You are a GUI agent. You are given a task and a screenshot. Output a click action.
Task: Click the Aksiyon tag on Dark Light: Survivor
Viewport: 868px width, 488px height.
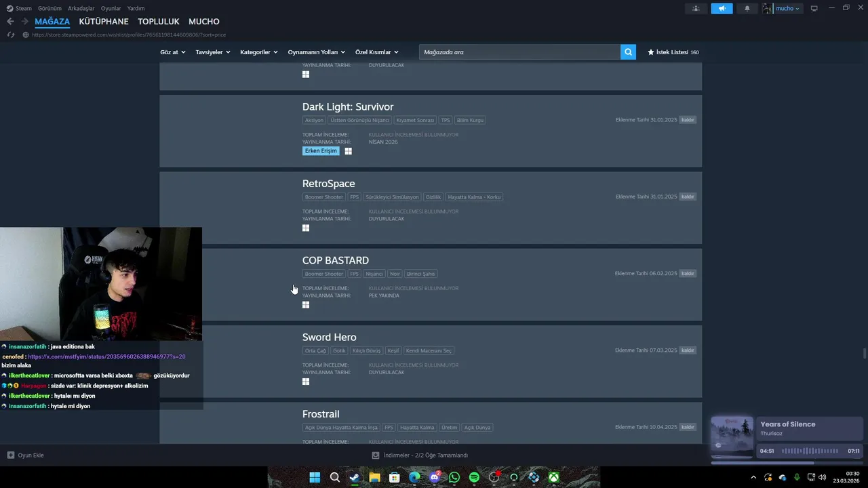click(314, 120)
